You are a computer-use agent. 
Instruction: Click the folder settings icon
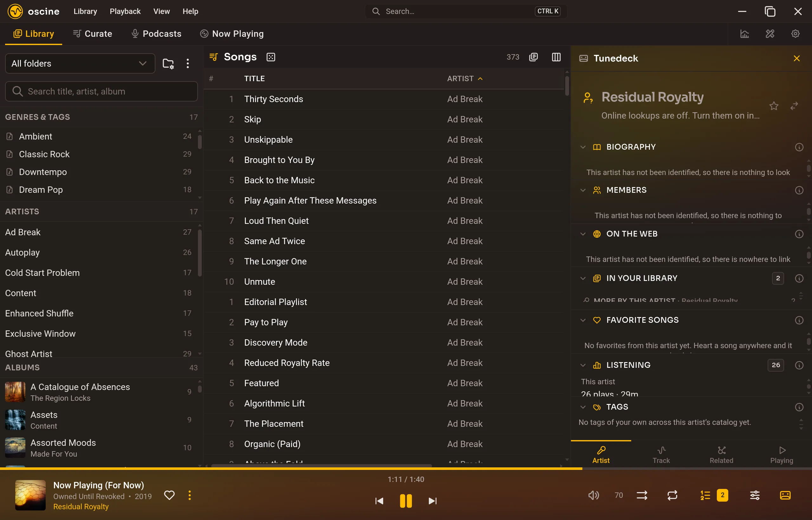click(168, 63)
